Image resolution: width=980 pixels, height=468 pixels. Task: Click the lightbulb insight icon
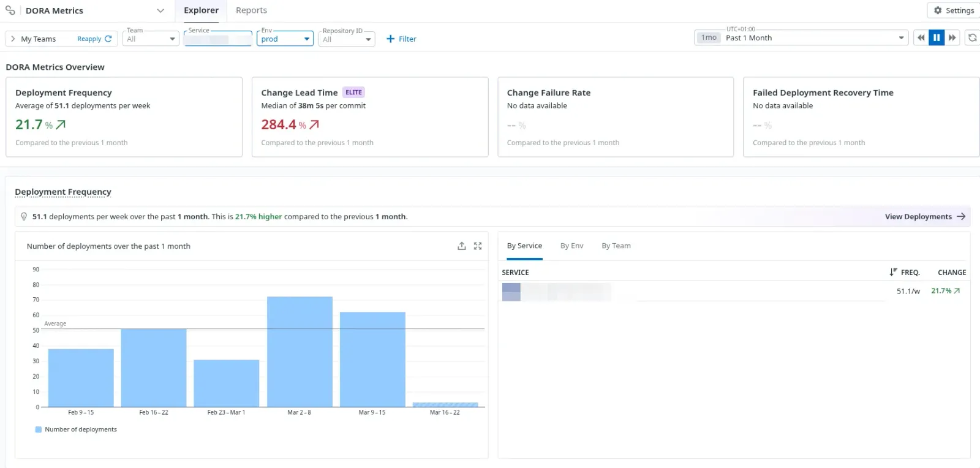pyautogui.click(x=24, y=216)
